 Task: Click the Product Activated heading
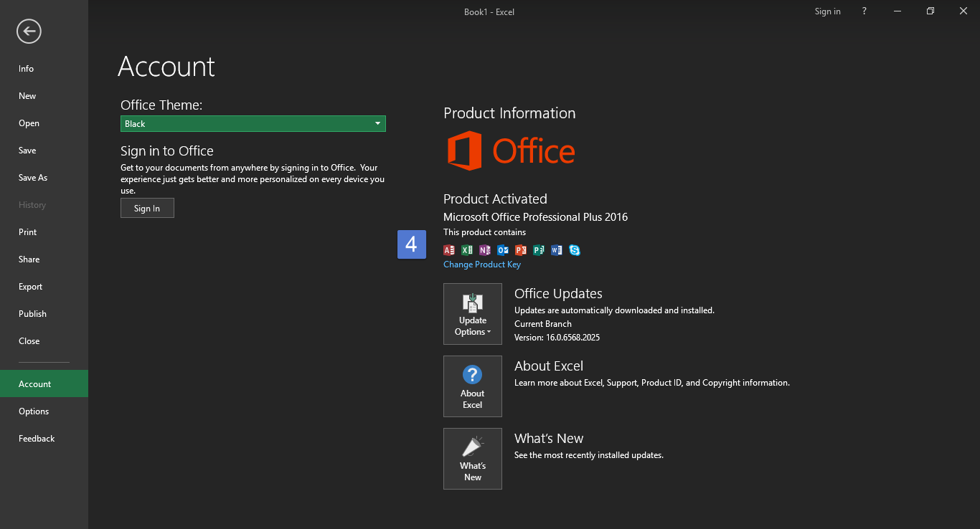(x=495, y=199)
